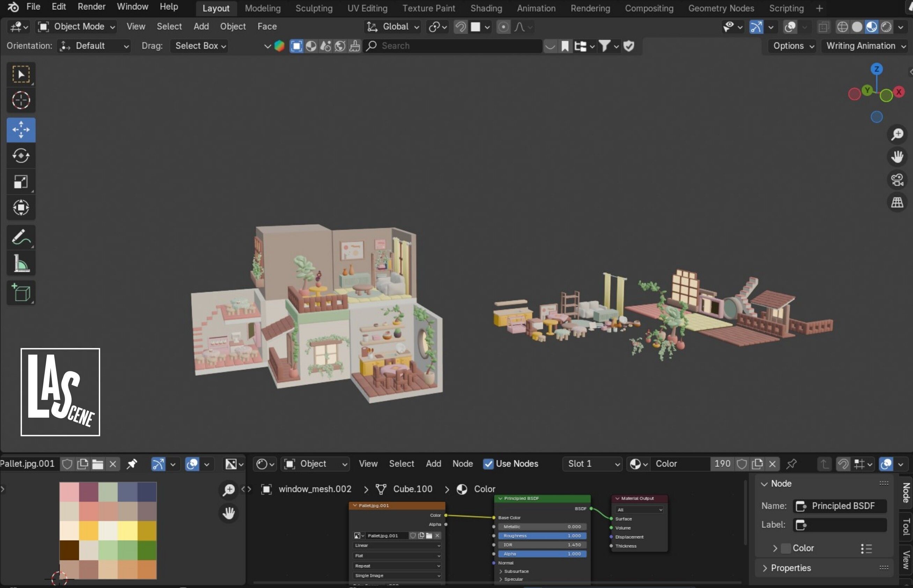Click the Alpha slider in Principled BSDF
The image size is (913, 588).
point(542,554)
